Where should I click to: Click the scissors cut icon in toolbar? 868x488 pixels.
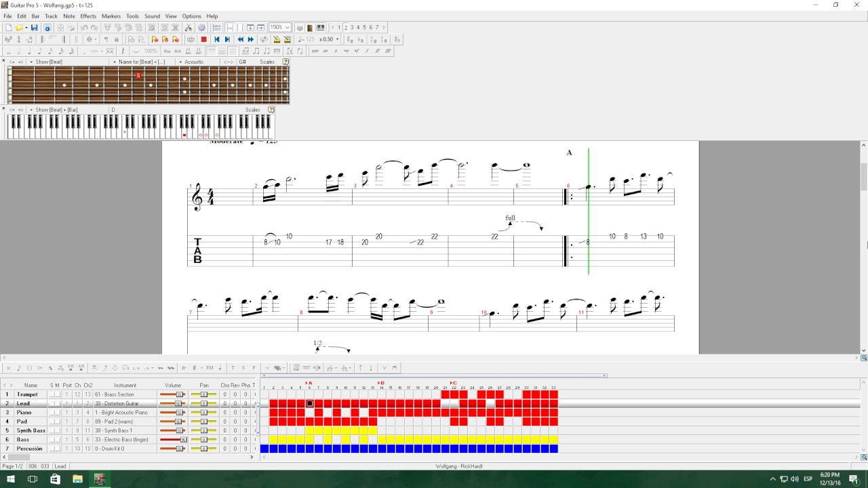point(189,28)
